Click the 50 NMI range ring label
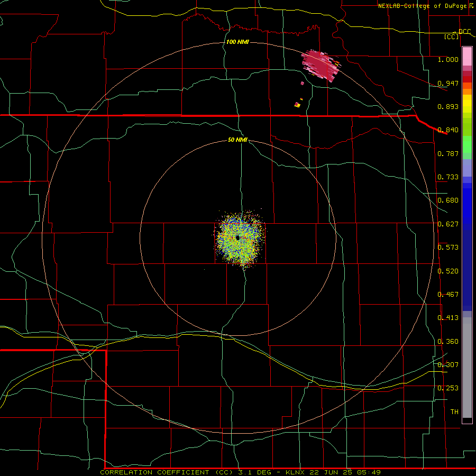This screenshot has width=476, height=476. click(x=237, y=140)
